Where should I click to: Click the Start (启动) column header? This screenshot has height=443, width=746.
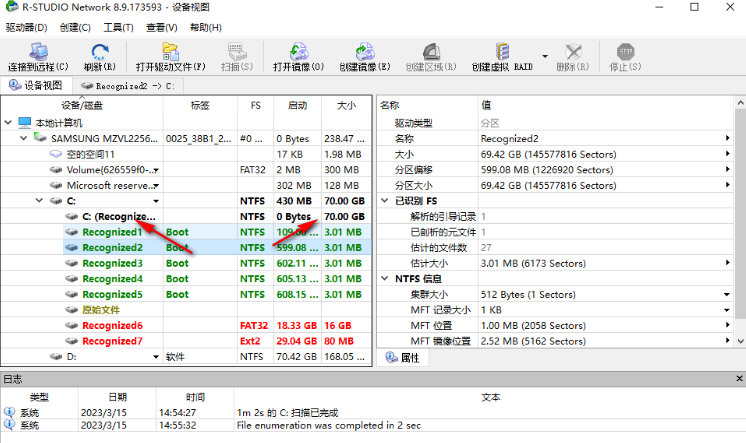[x=297, y=106]
